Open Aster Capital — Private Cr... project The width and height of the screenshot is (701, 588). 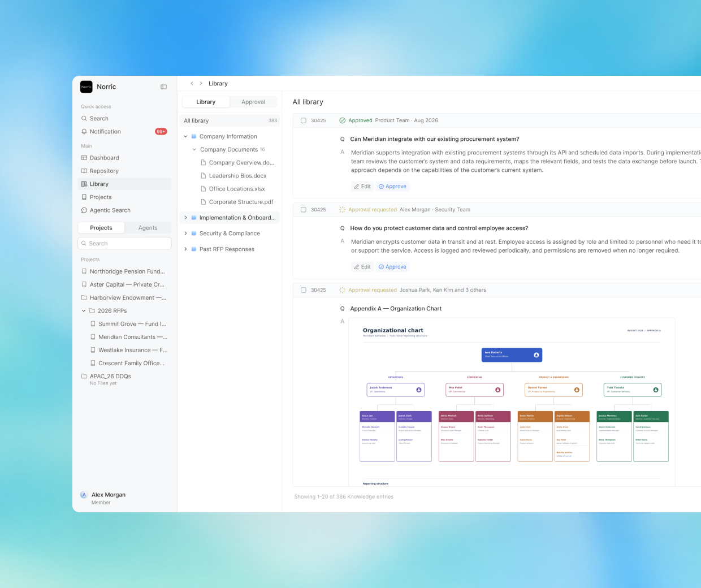pyautogui.click(x=124, y=285)
